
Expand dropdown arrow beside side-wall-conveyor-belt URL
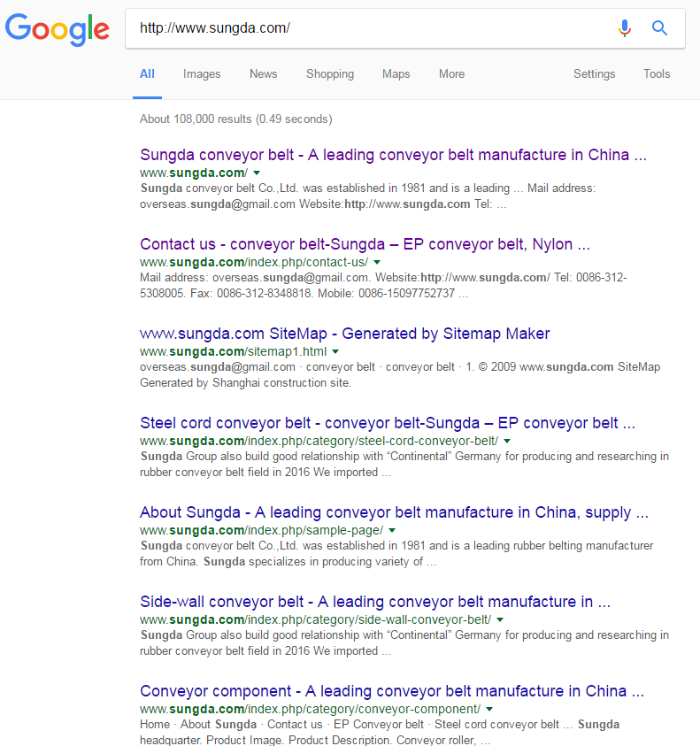point(500,620)
